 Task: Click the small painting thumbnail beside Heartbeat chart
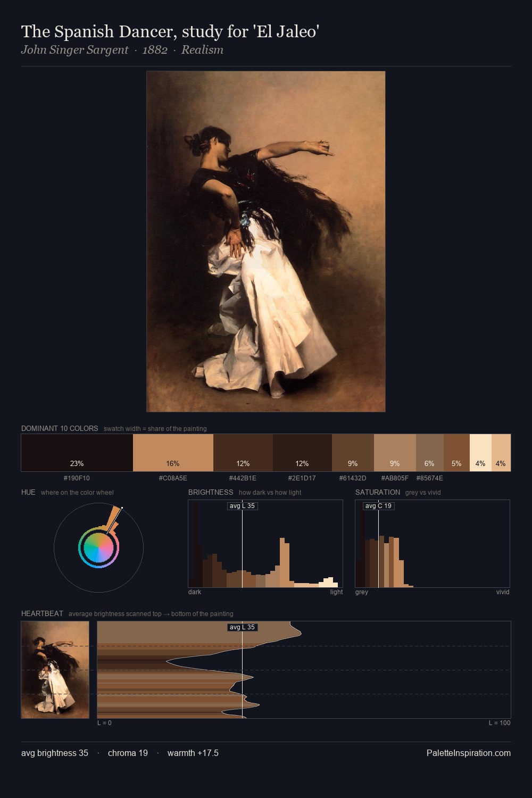point(55,670)
